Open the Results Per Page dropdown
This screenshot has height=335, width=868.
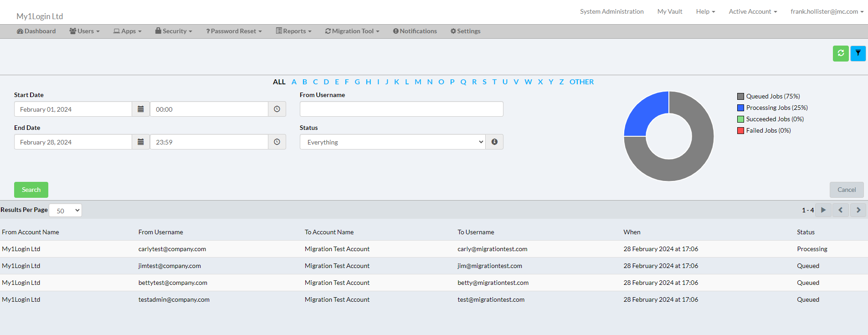coord(66,211)
